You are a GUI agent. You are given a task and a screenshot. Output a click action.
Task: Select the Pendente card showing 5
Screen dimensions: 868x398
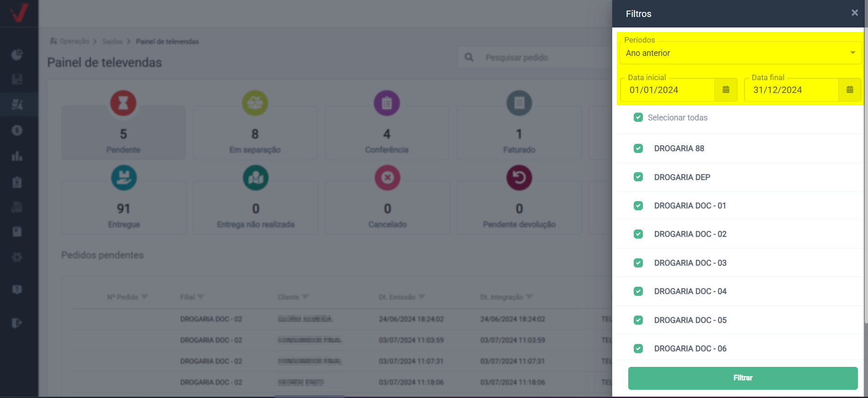[x=124, y=133]
